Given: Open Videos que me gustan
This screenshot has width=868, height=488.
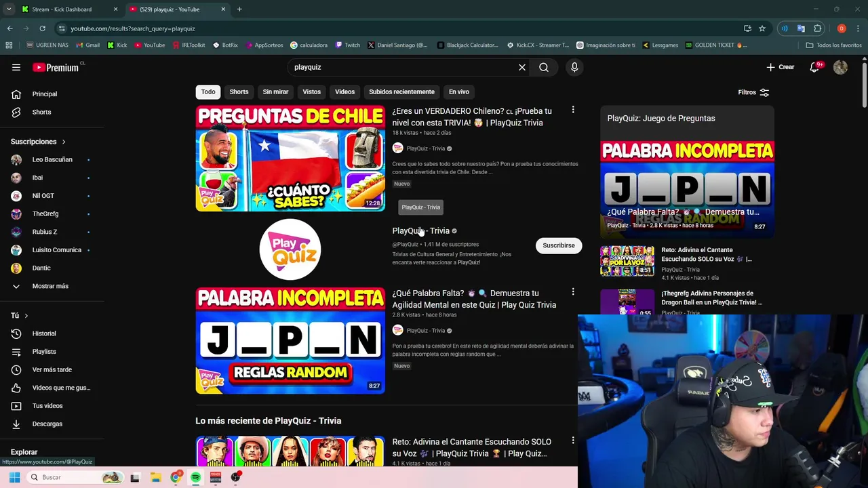Looking at the screenshot, I should pos(52,388).
